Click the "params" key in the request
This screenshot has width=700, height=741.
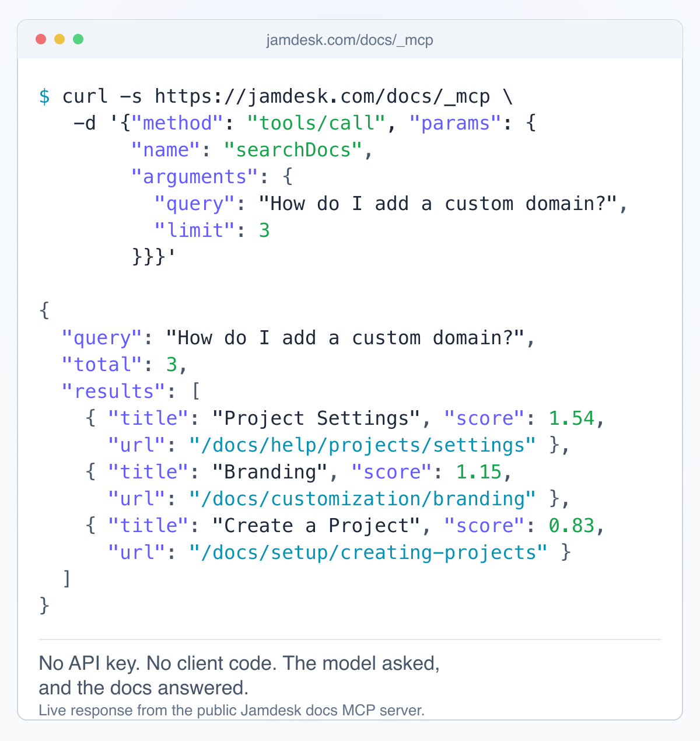tap(455, 123)
